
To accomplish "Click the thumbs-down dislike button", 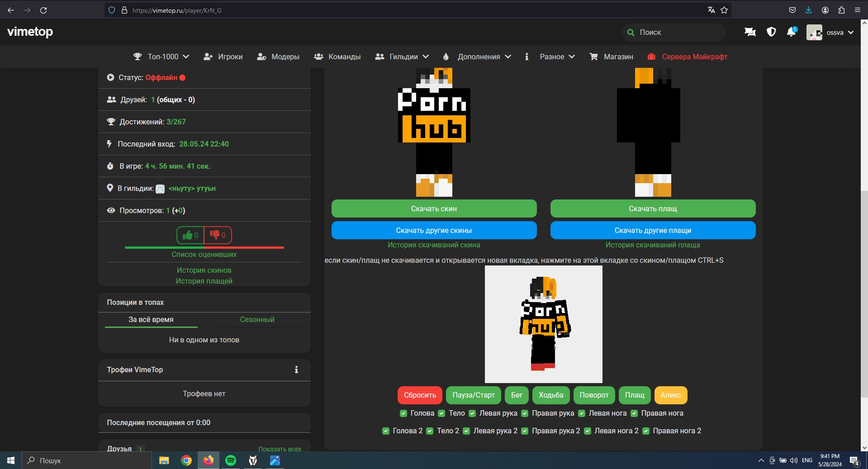I will point(218,235).
